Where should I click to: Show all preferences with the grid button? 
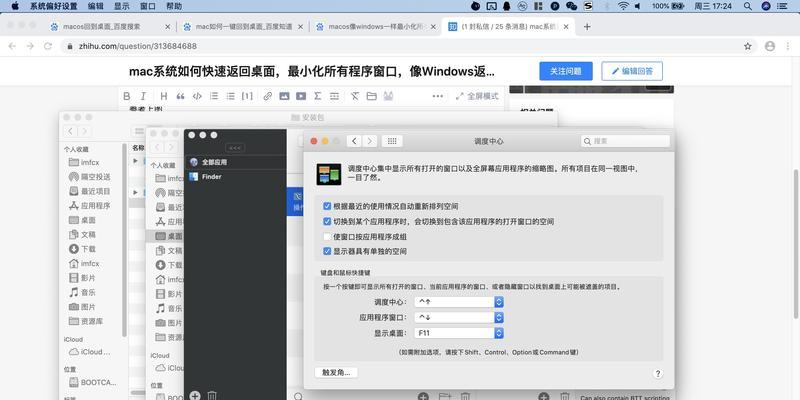click(392, 141)
